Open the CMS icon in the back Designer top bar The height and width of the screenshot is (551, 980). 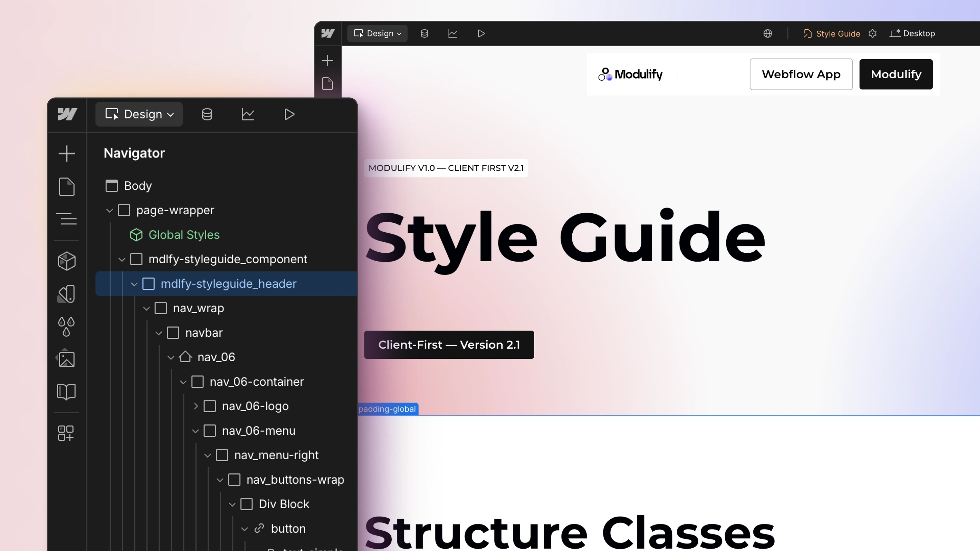pos(424,33)
